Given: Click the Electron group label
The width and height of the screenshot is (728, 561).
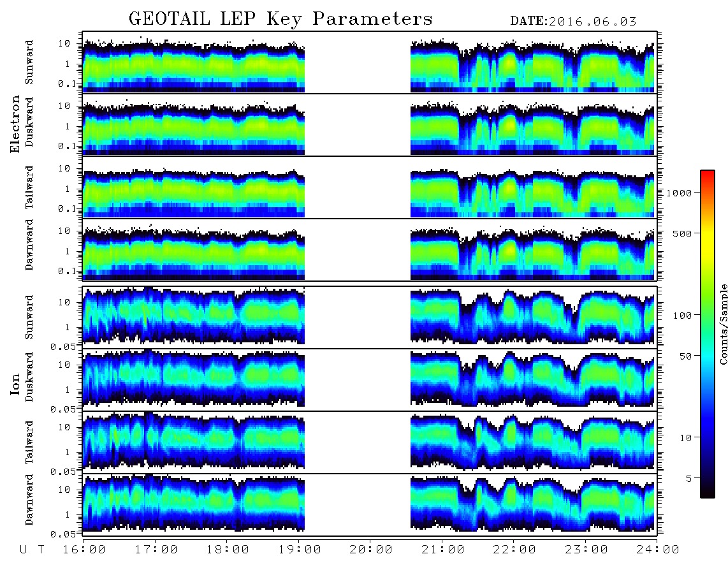Looking at the screenshot, I should [x=15, y=124].
